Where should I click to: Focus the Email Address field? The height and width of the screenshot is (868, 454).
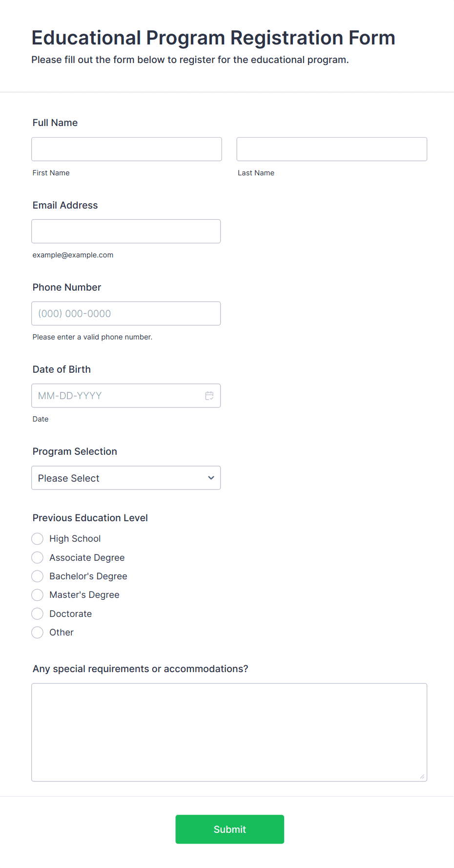(126, 231)
